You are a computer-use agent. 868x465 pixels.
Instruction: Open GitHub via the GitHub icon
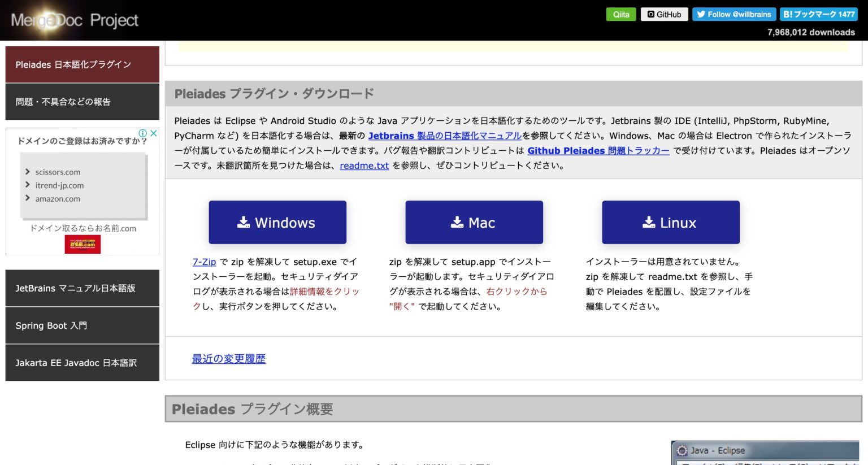652,14
